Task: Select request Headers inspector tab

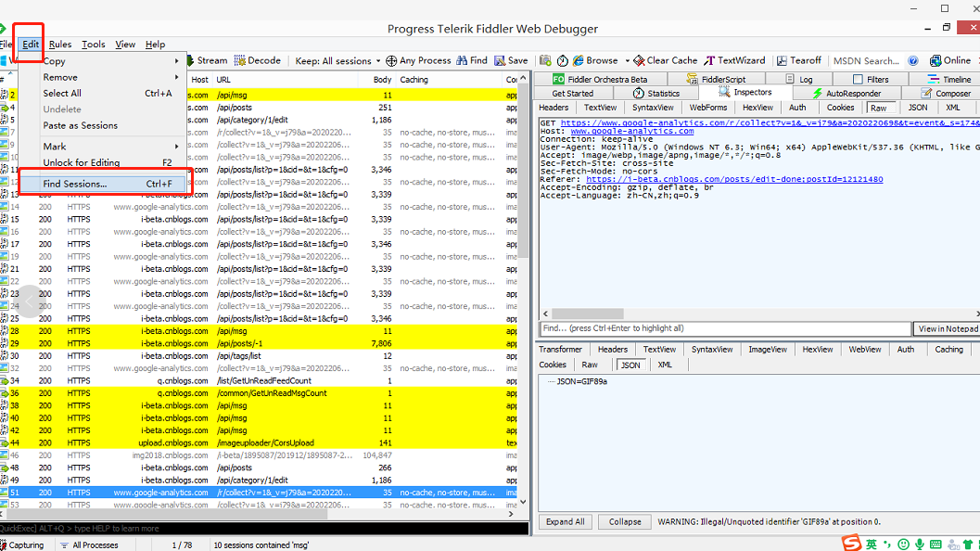Action: pyautogui.click(x=554, y=108)
